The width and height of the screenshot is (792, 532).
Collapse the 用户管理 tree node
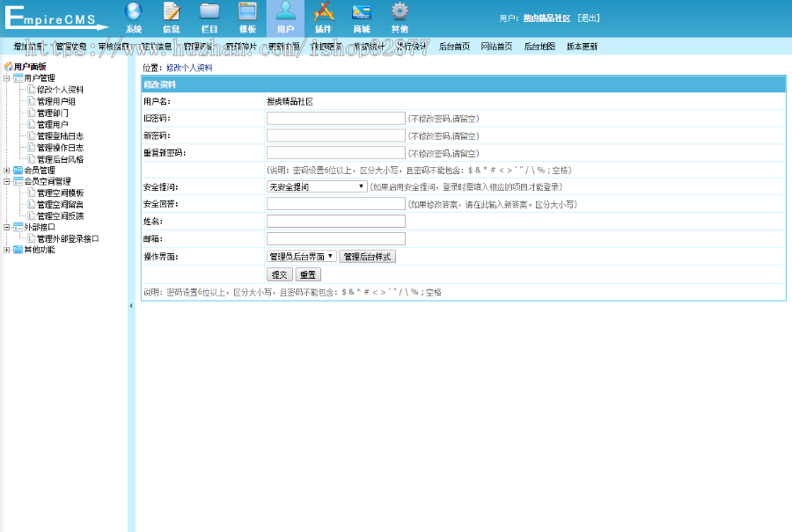tap(6, 77)
